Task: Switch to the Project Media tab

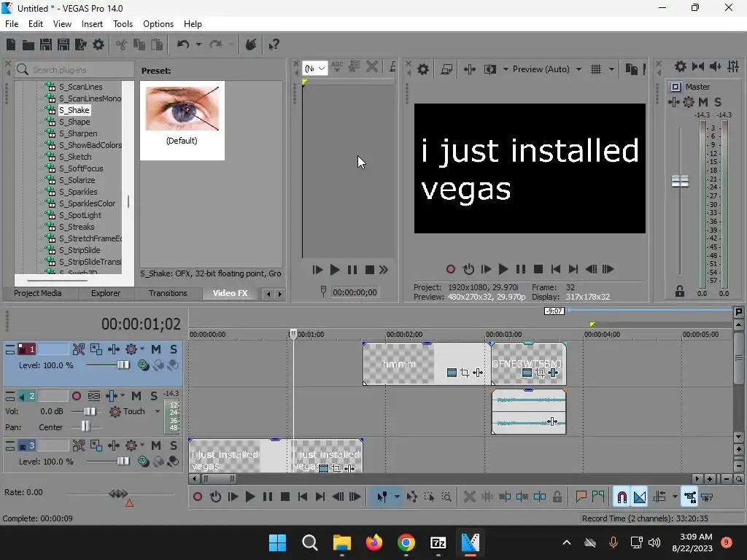Action: (38, 293)
